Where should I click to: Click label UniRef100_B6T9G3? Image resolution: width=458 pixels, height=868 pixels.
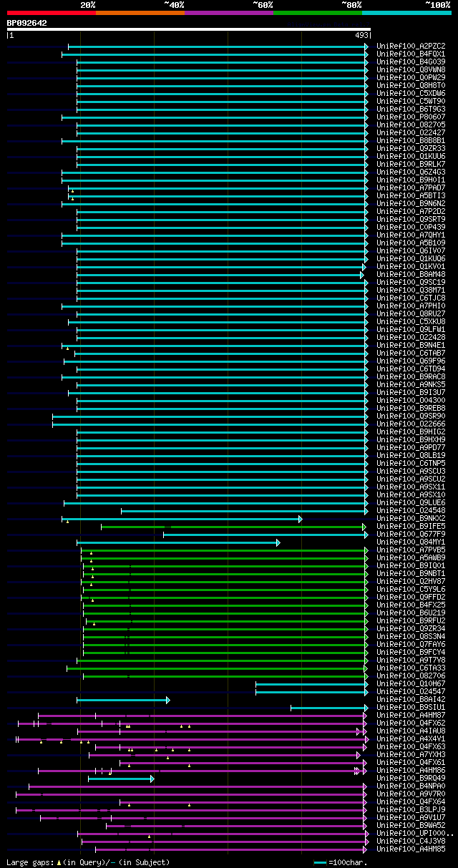411,109
